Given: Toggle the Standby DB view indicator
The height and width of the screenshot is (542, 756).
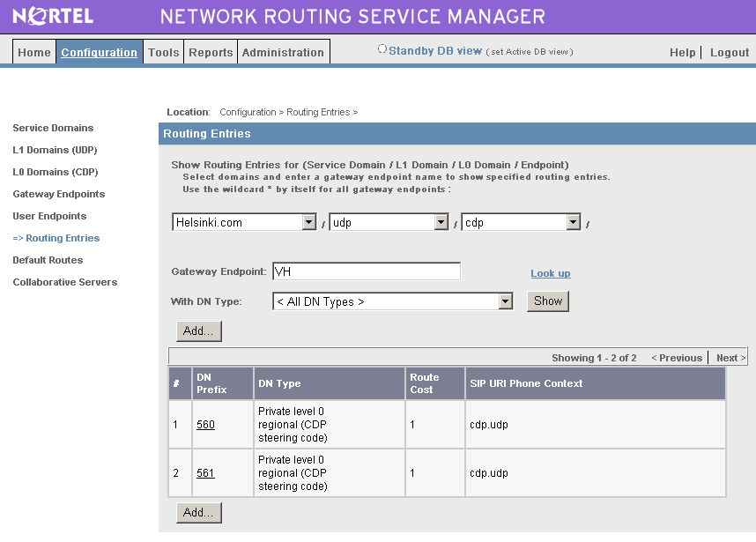Looking at the screenshot, I should [382, 49].
